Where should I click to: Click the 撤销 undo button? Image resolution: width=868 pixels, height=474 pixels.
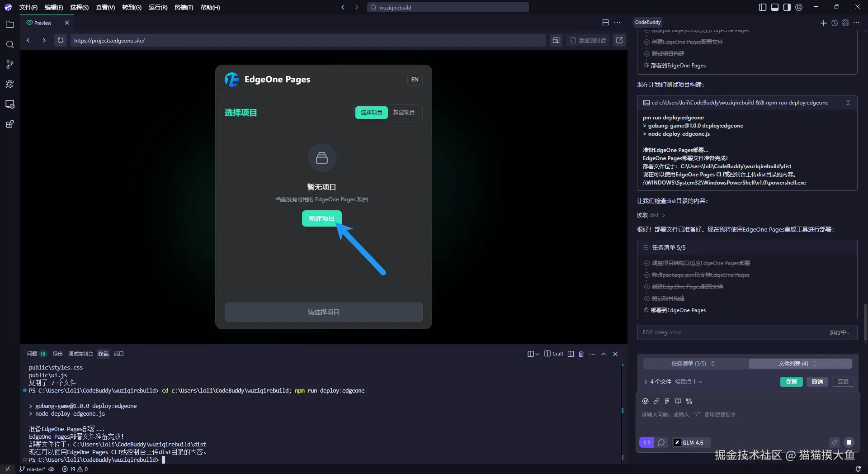(817, 382)
